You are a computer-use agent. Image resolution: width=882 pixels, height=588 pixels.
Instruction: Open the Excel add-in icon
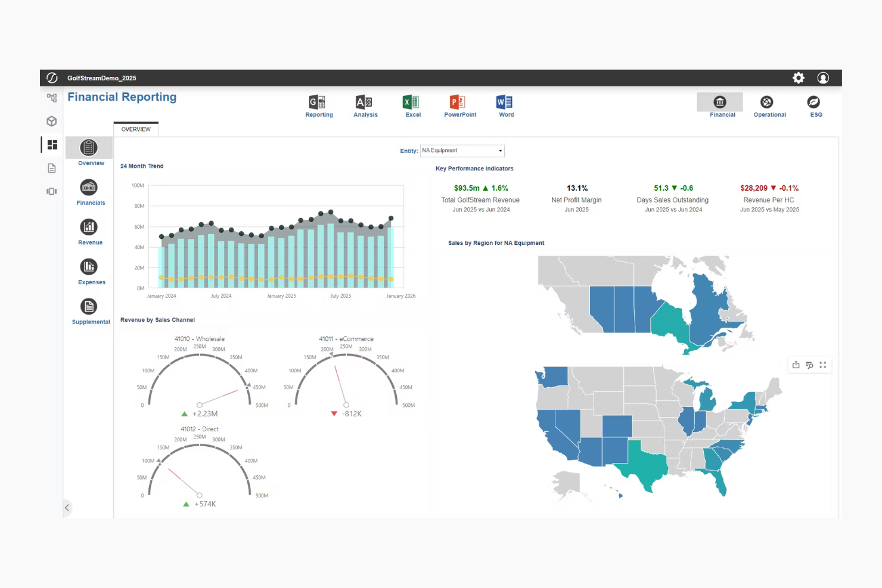pos(411,102)
